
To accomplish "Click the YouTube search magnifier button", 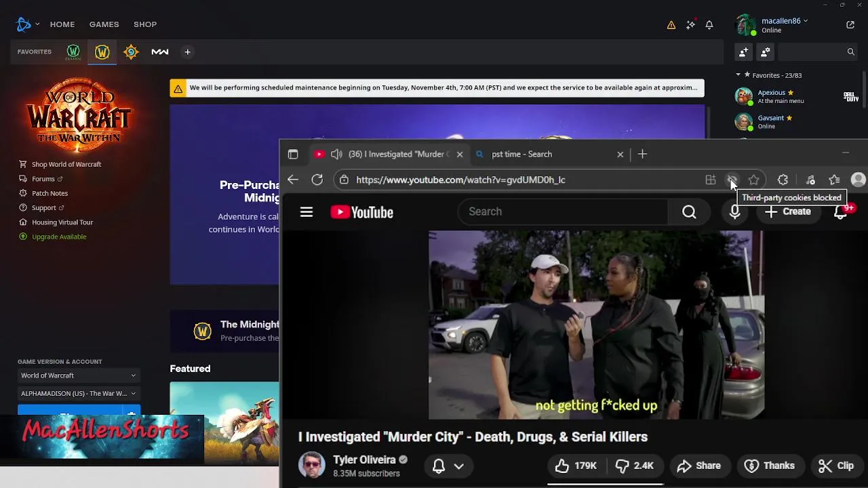I will [689, 212].
